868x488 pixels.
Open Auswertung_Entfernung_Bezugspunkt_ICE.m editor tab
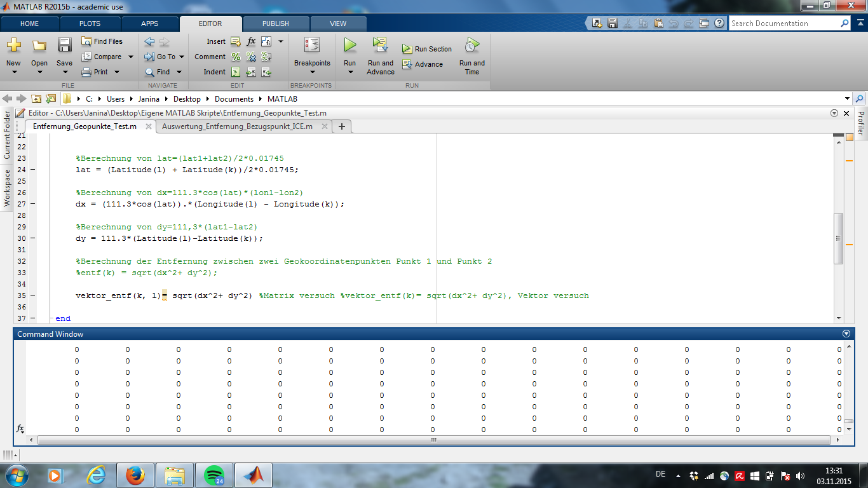[237, 126]
